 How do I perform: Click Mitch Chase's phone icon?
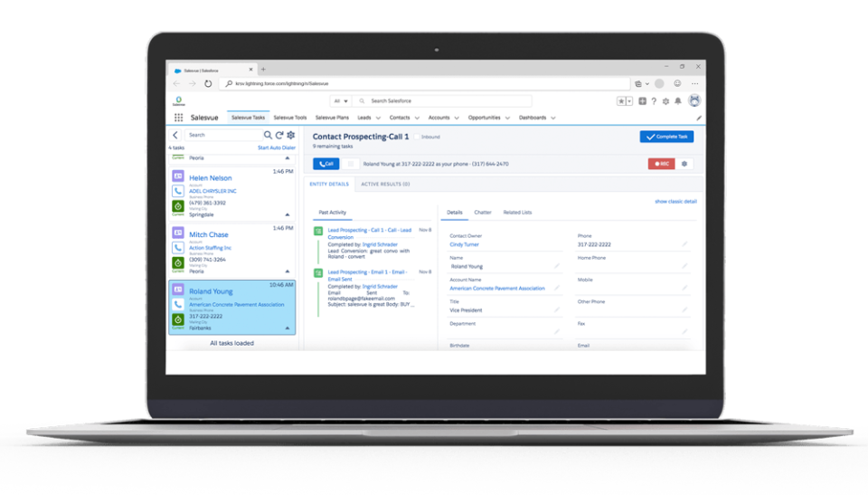click(178, 248)
